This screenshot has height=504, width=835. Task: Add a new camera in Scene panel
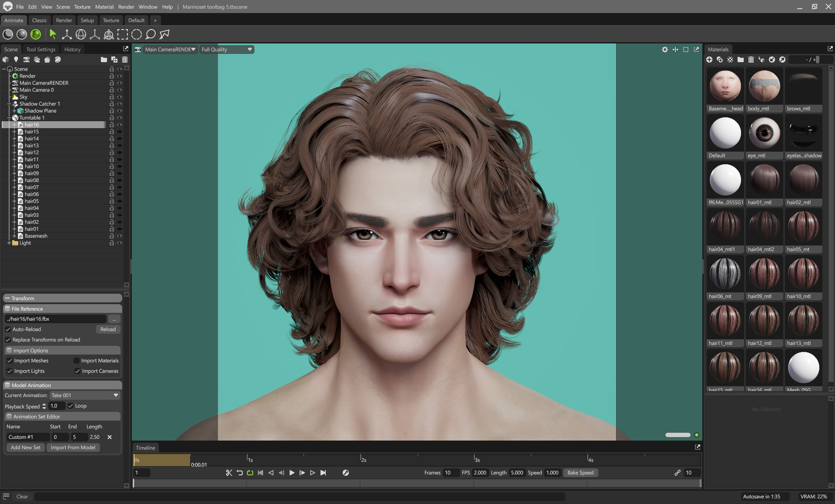(27, 60)
